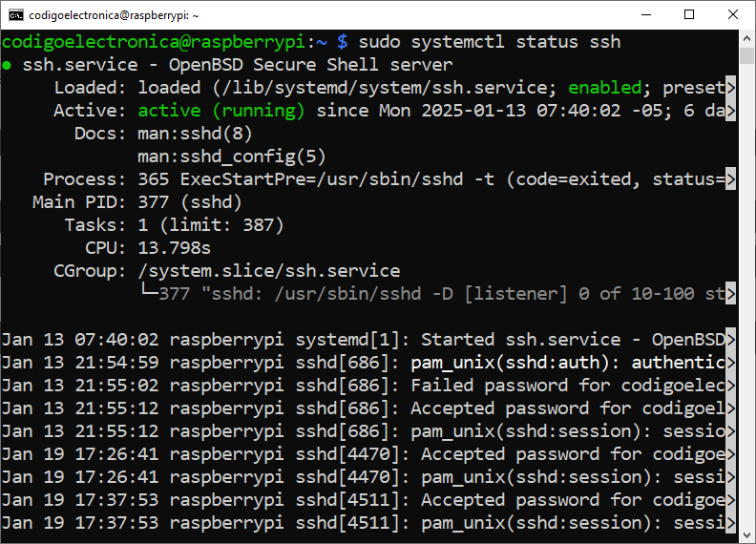Click the truncation arrow on the Loaded line
The image size is (756, 544).
pyautogui.click(x=731, y=88)
